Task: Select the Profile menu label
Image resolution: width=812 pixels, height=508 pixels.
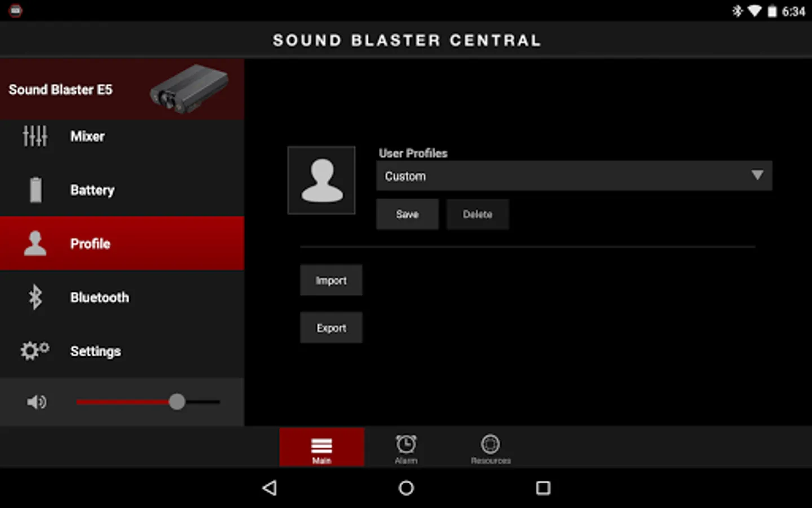Action: click(90, 243)
